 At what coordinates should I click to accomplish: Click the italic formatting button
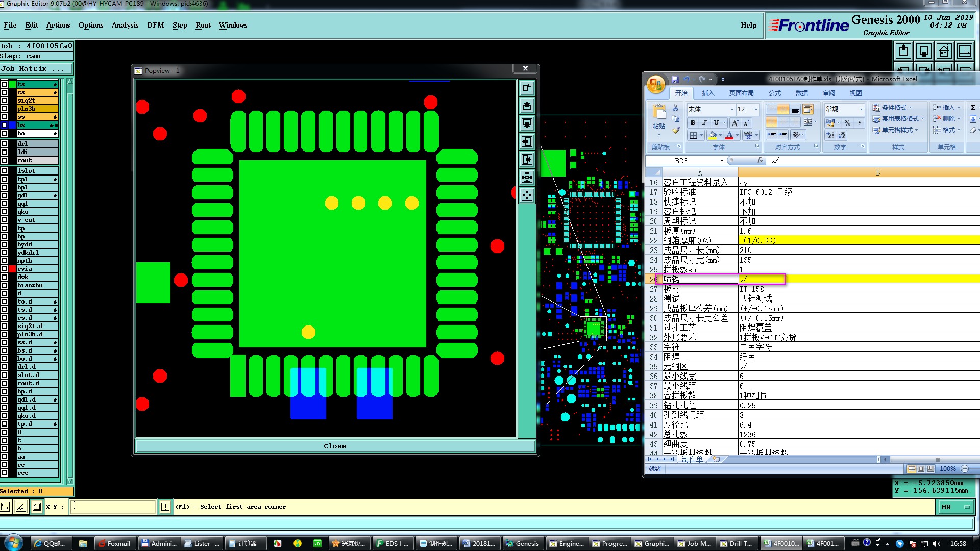[x=704, y=123]
